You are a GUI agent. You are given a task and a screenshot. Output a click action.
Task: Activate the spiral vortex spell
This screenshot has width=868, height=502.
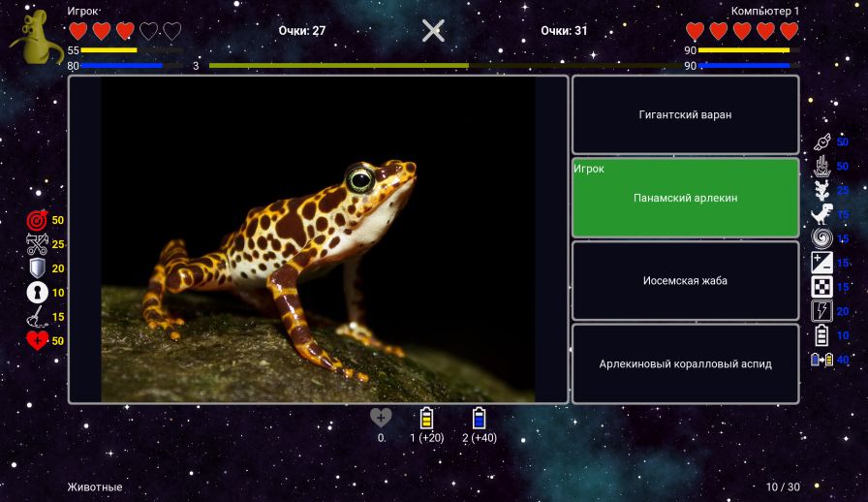coord(821,238)
